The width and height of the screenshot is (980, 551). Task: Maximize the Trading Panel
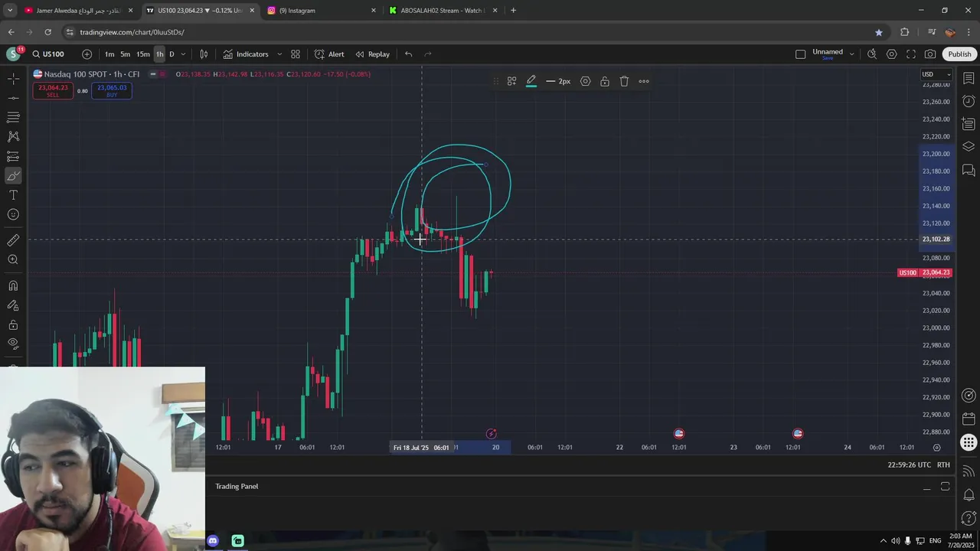(x=945, y=487)
